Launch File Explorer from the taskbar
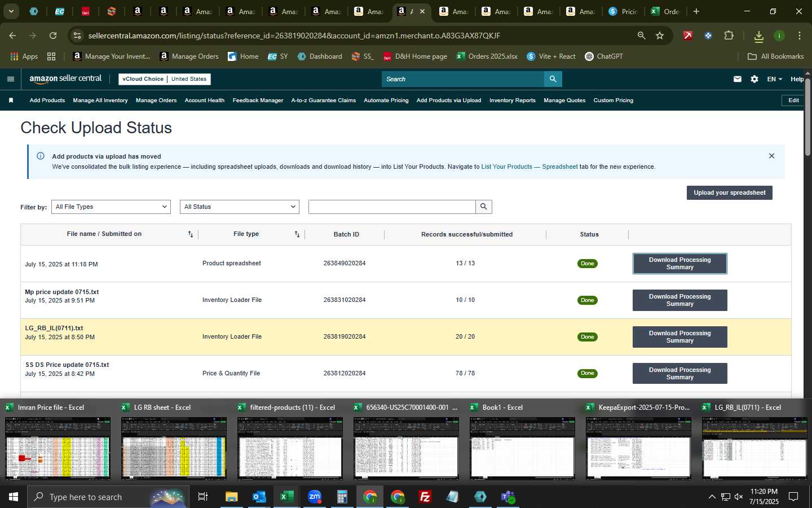812x508 pixels. [231, 497]
